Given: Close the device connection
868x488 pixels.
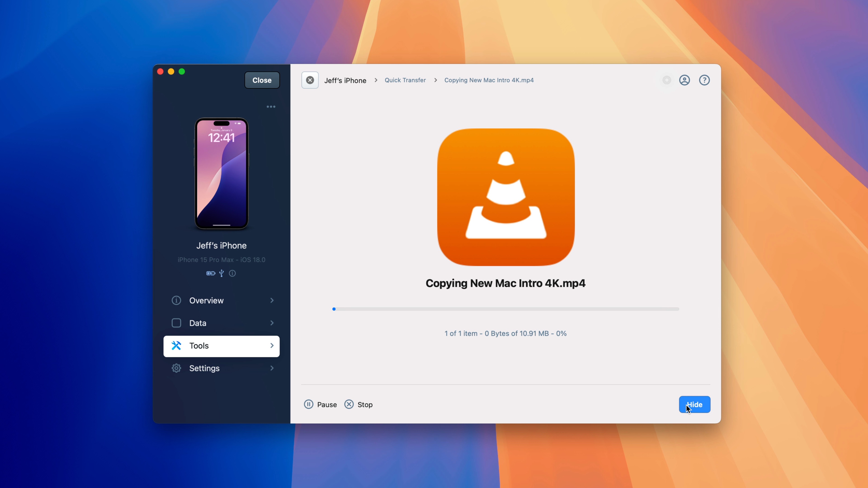Looking at the screenshot, I should click(262, 80).
